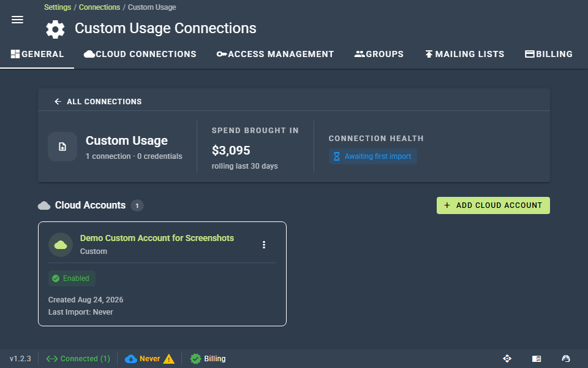Click the $3,095 spend value
The width and height of the screenshot is (588, 368).
(231, 150)
